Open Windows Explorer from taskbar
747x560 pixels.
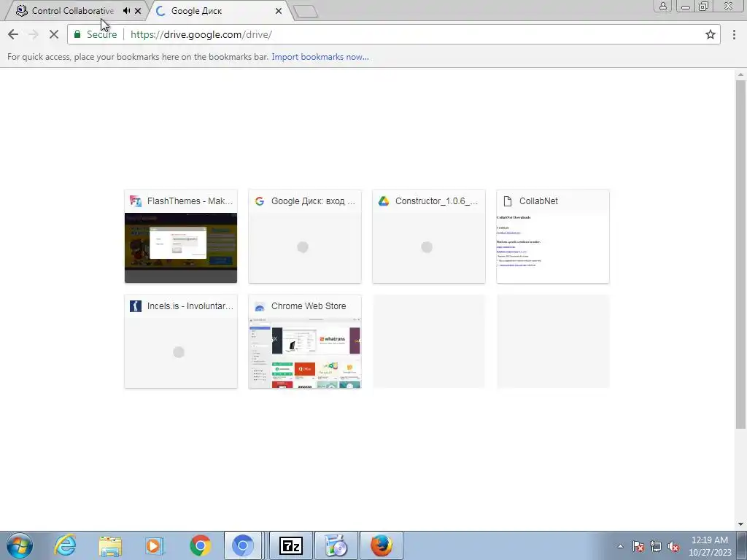110,545
